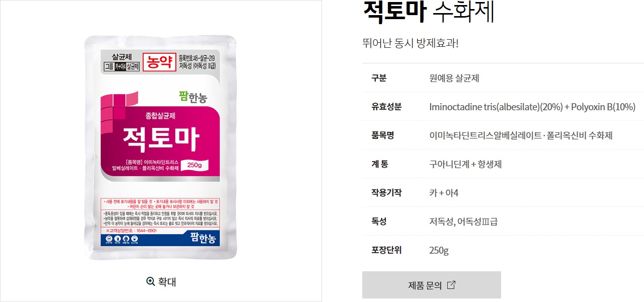Click the external-link icon in 제품 문의

point(451,285)
